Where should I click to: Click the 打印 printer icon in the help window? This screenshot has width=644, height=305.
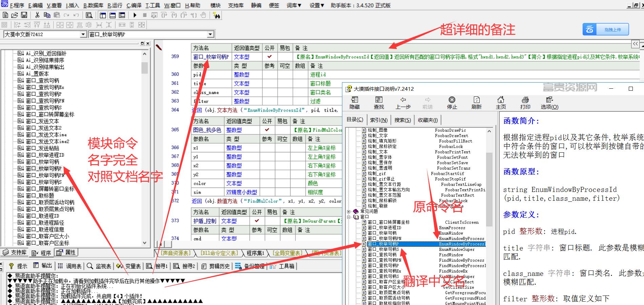525,103
